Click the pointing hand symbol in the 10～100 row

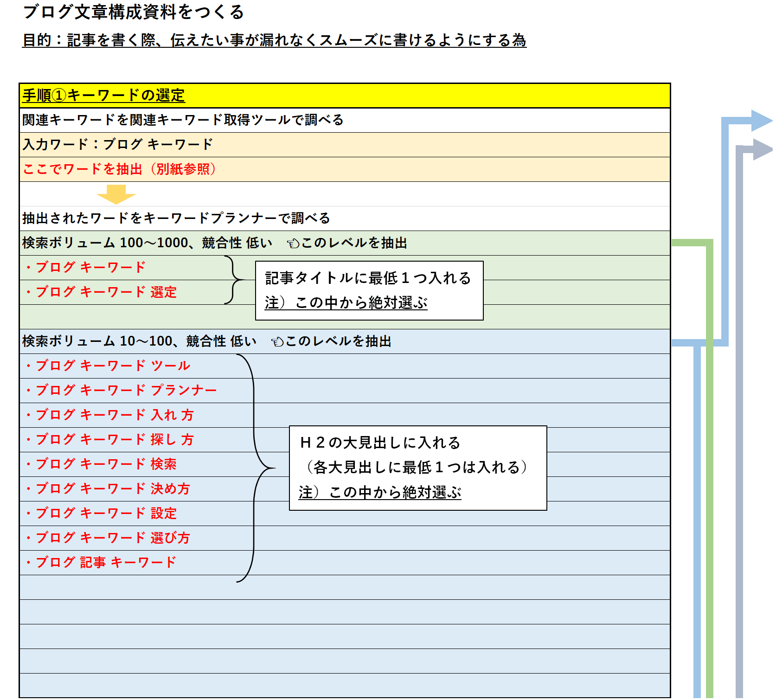click(277, 342)
